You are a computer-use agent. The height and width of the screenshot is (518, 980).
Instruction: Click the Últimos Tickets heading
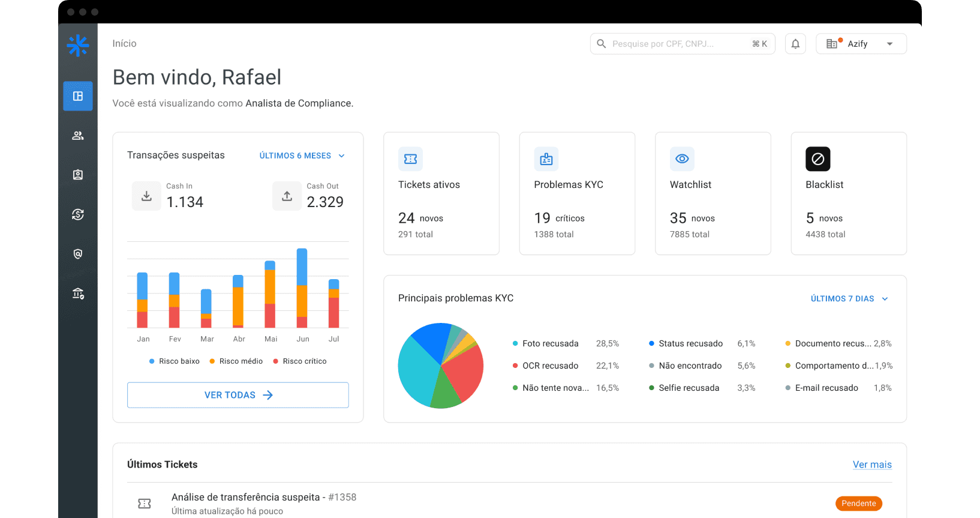pos(163,465)
